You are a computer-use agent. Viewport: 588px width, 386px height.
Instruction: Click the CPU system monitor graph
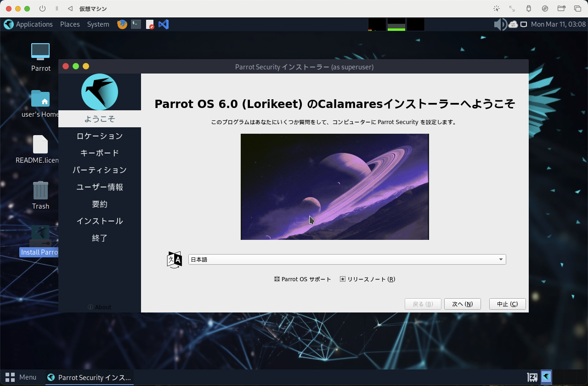[377, 24]
